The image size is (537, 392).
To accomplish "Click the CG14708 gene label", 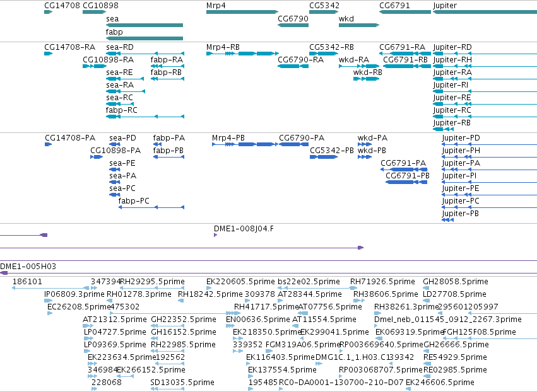I will (x=62, y=6).
